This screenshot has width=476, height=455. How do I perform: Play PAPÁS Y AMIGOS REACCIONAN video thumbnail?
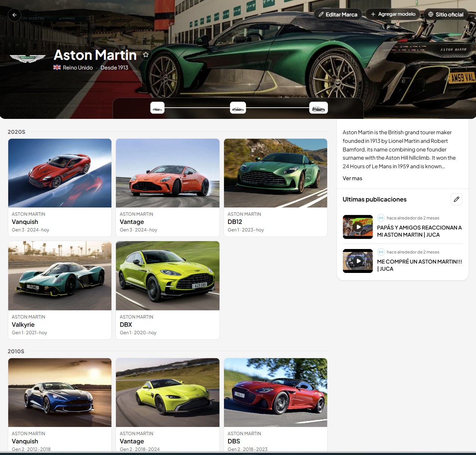[358, 227]
